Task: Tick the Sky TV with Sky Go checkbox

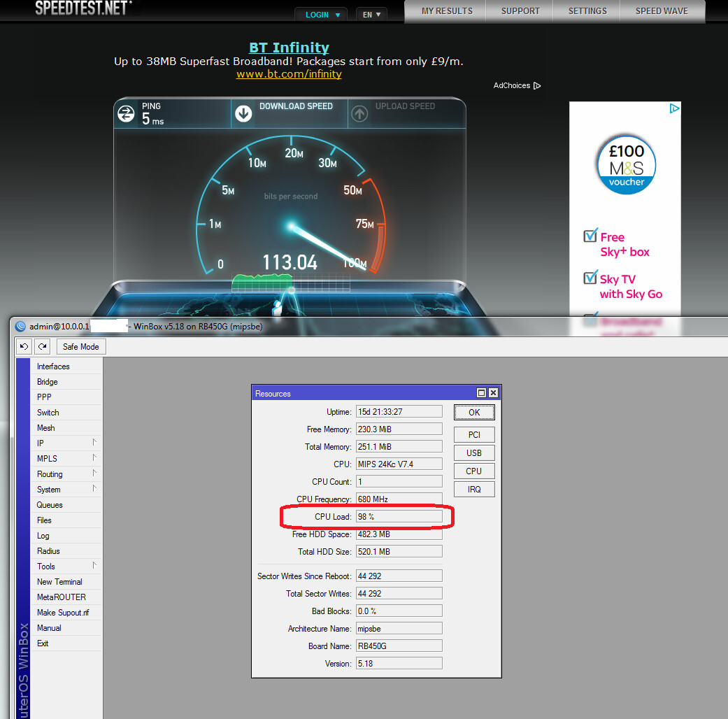Action: click(x=591, y=278)
